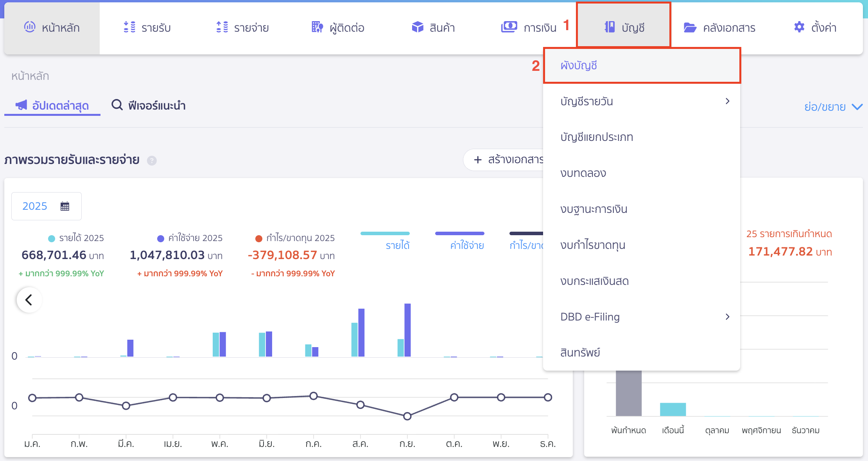Click the 1,047,810.03 expense value
This screenshot has height=461, width=868.
tap(167, 255)
